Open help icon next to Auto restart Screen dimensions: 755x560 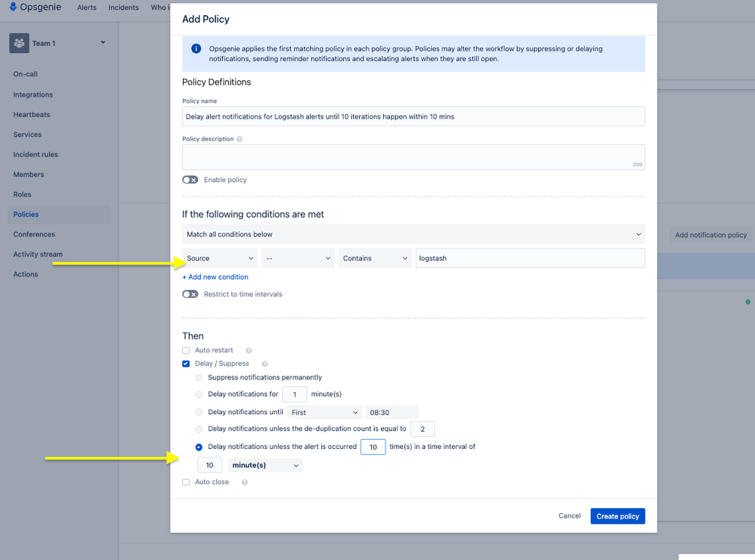click(249, 351)
